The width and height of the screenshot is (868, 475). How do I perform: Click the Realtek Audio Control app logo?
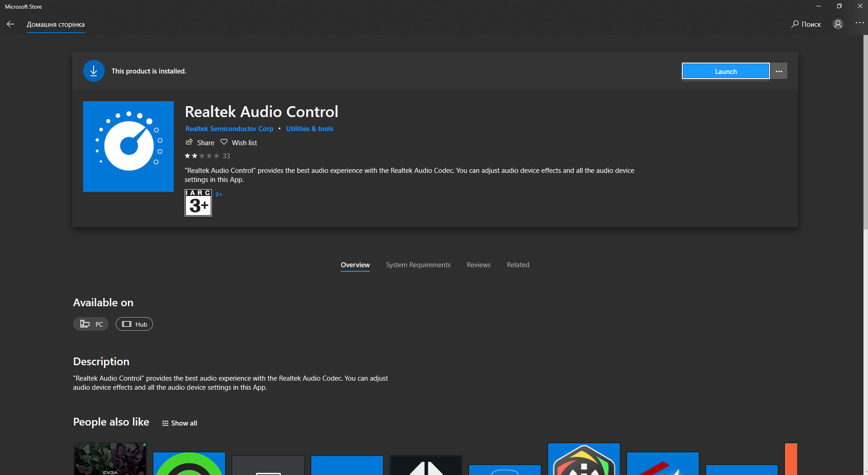[128, 147]
